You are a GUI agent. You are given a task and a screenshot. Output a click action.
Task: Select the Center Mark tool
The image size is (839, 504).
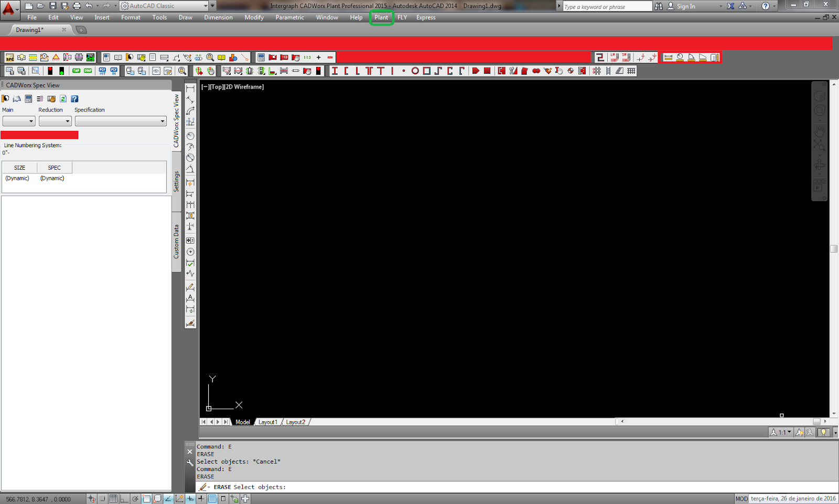190,252
